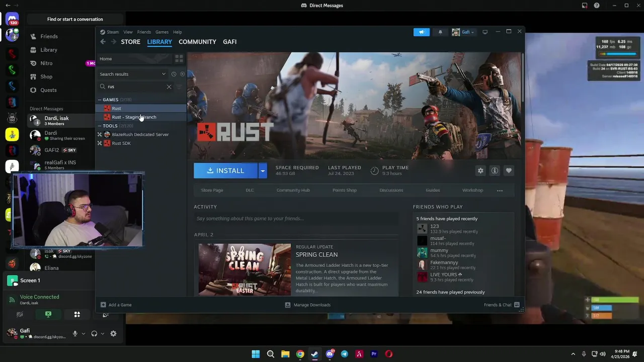644x362 pixels.
Task: Open Gafi account dropdown in Steam
Action: 463,32
